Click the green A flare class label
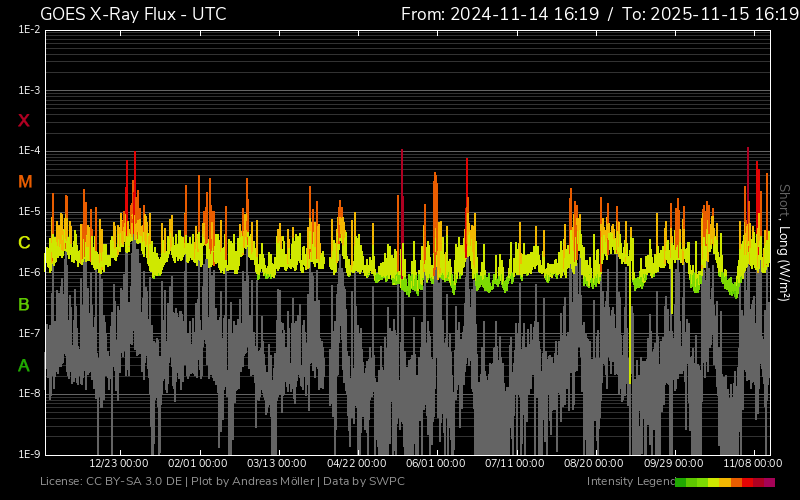The width and height of the screenshot is (800, 500). [24, 366]
